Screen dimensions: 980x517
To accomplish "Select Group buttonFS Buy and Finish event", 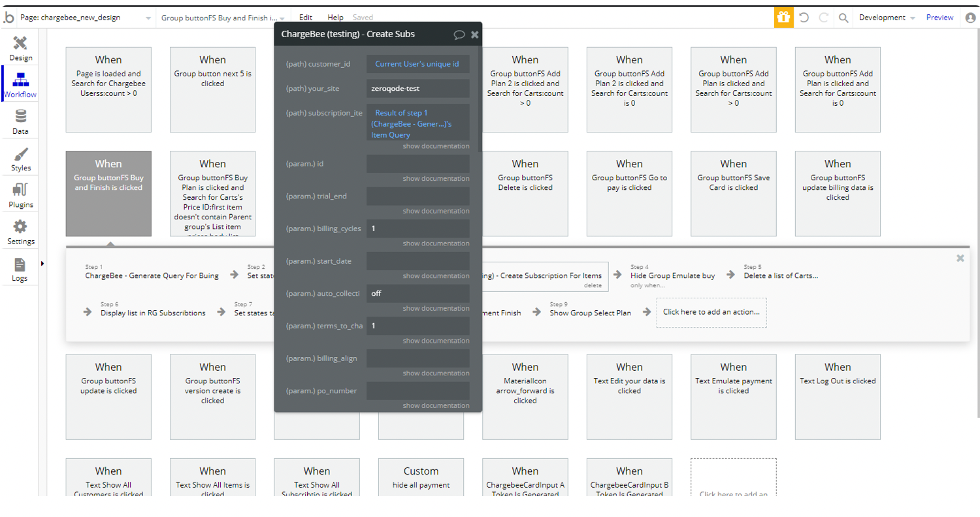I will 108,194.
